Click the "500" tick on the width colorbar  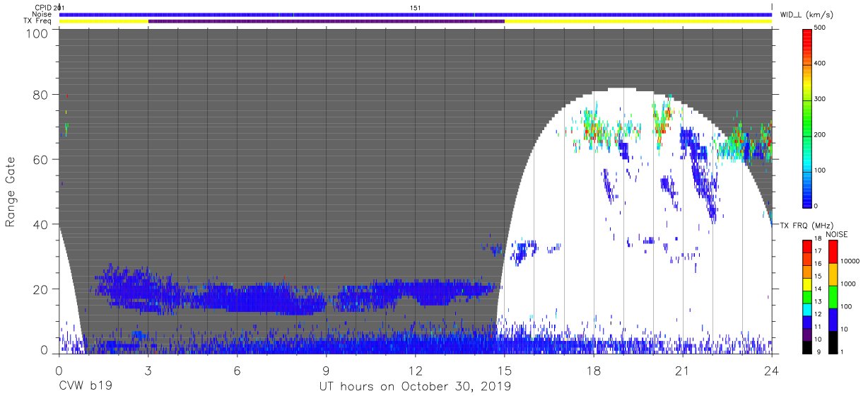[x=821, y=28]
